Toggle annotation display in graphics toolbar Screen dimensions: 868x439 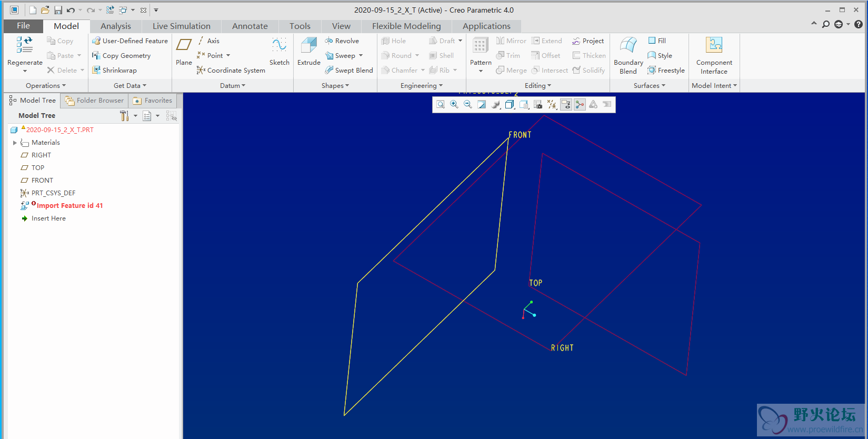click(x=566, y=105)
